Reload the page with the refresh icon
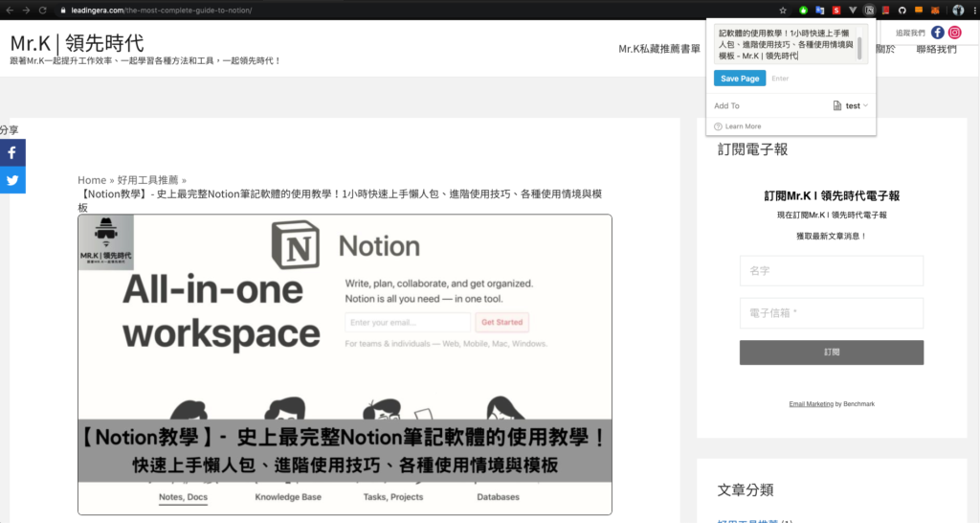This screenshot has height=523, width=980. click(x=42, y=10)
